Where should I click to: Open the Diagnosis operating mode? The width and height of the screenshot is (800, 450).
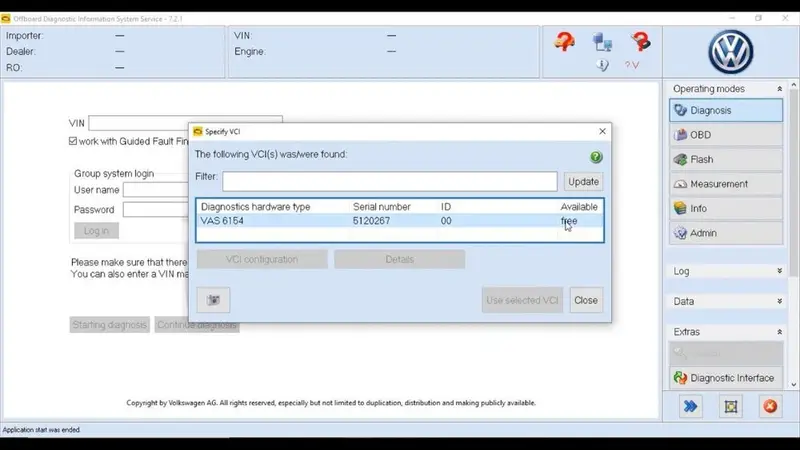tap(726, 110)
